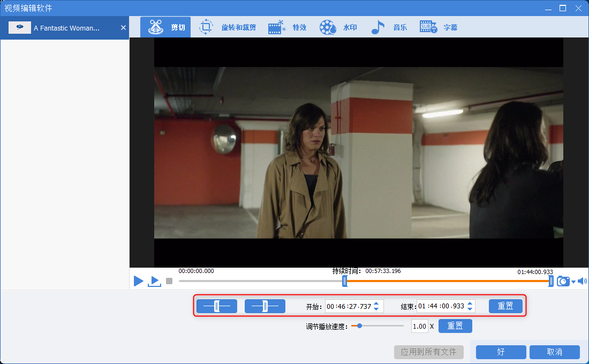Increase the 结束 end time
The width and height of the screenshot is (589, 364).
[x=470, y=303]
